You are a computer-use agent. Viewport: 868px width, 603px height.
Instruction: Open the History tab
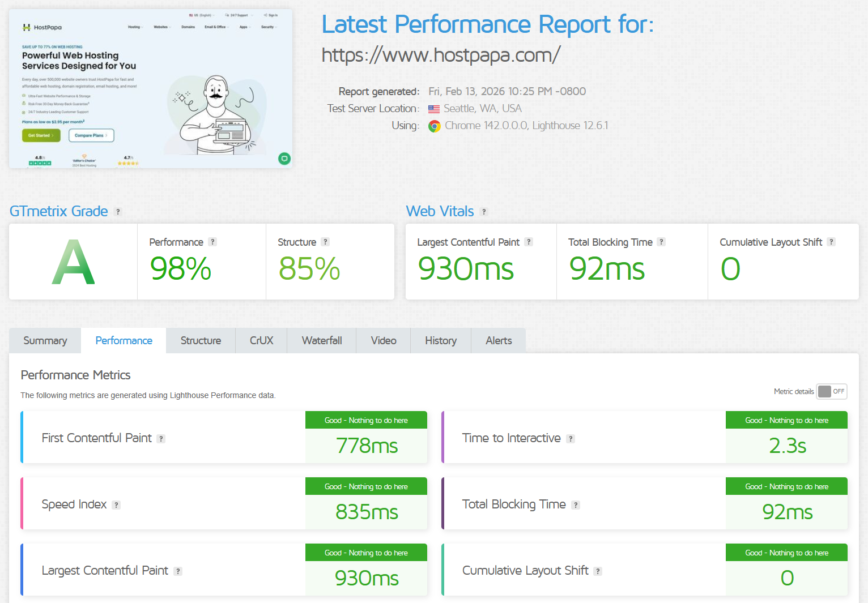click(x=440, y=340)
